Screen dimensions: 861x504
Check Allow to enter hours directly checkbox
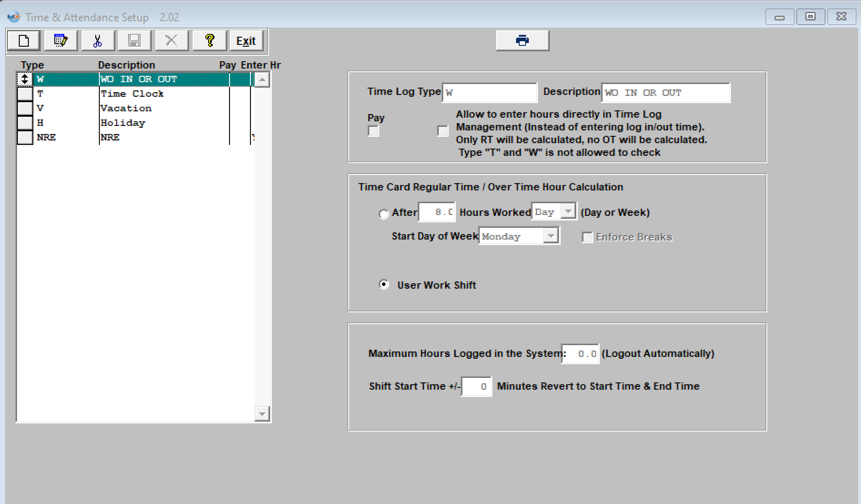442,131
